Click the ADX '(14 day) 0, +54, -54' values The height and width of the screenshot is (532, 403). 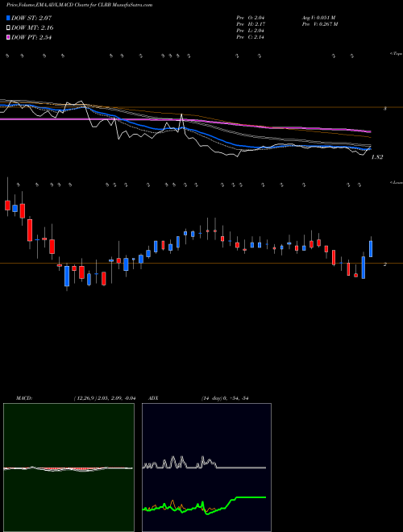(225, 398)
